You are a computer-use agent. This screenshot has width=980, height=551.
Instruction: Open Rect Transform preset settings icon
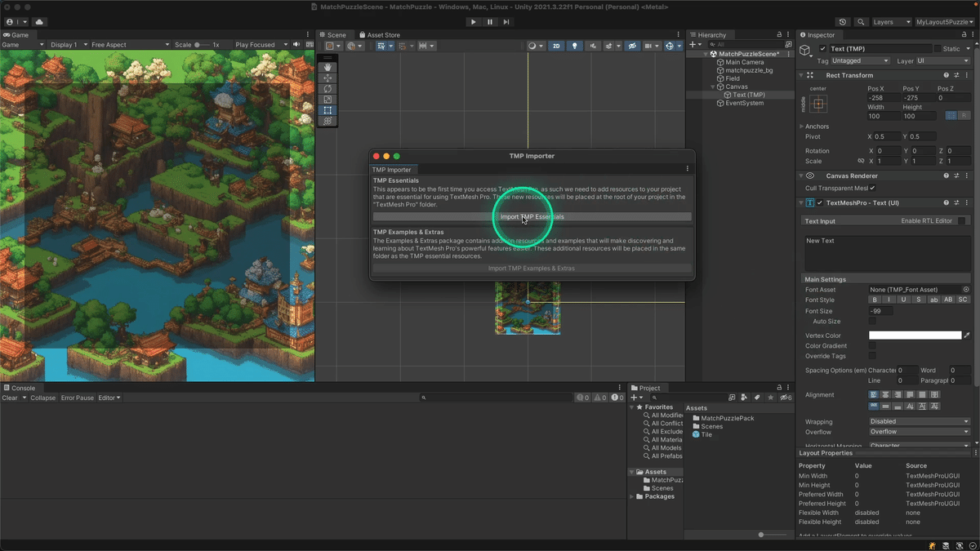pyautogui.click(x=957, y=75)
